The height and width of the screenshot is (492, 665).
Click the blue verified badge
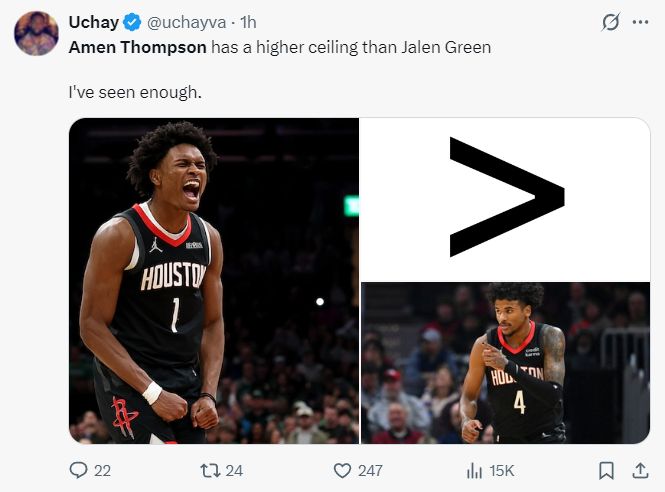tap(129, 22)
